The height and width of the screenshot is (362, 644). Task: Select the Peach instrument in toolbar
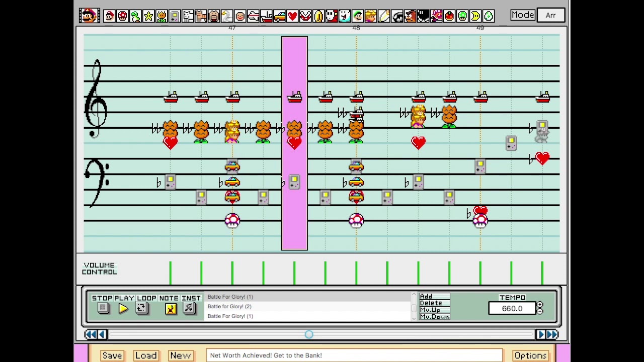pos(371,16)
